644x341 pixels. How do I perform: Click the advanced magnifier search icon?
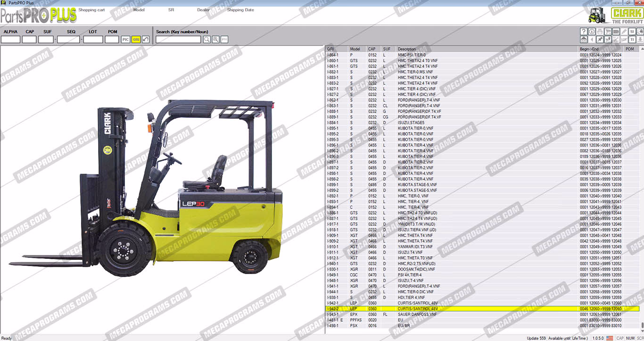(x=215, y=40)
